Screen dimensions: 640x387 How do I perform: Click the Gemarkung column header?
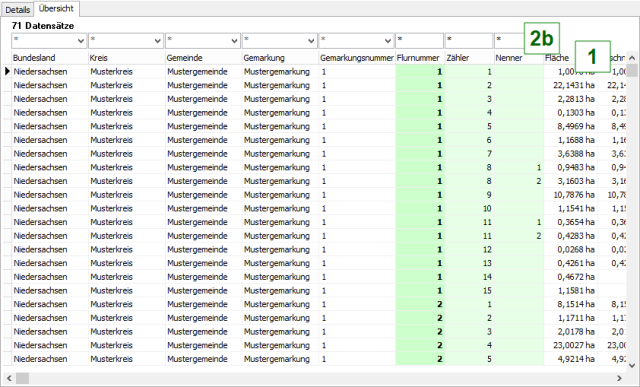click(x=280, y=58)
